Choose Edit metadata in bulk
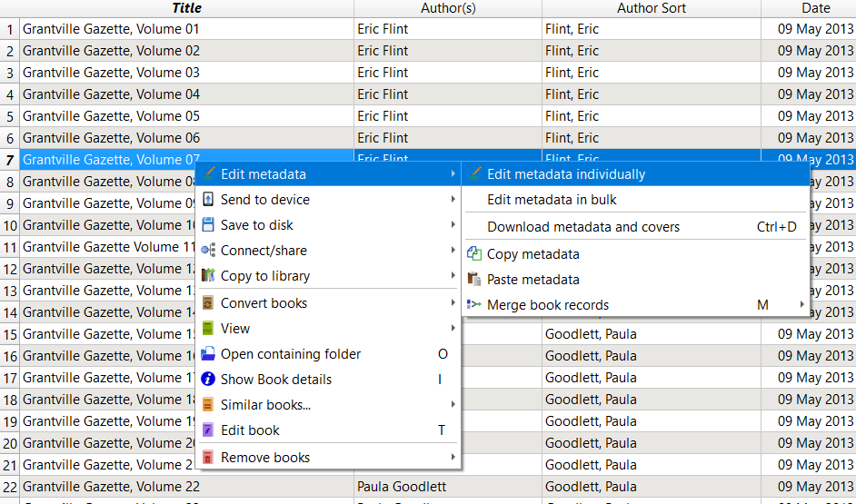Image resolution: width=856 pixels, height=504 pixels. 552,200
